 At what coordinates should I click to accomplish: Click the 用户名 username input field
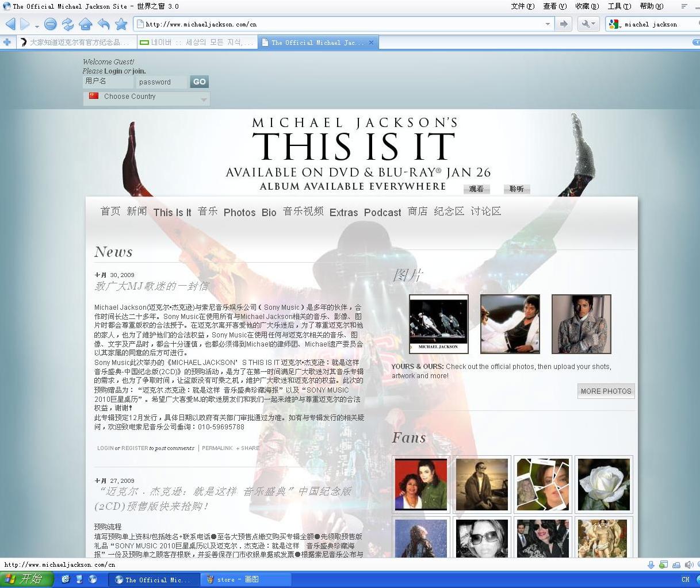(107, 82)
